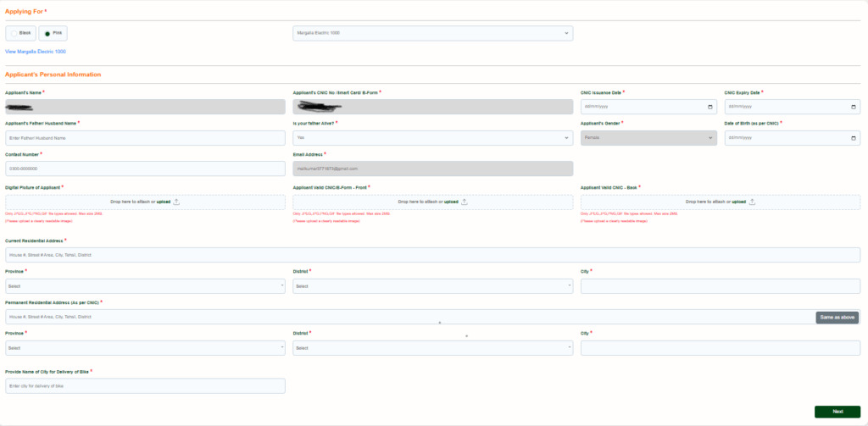Click the Next button

click(837, 412)
